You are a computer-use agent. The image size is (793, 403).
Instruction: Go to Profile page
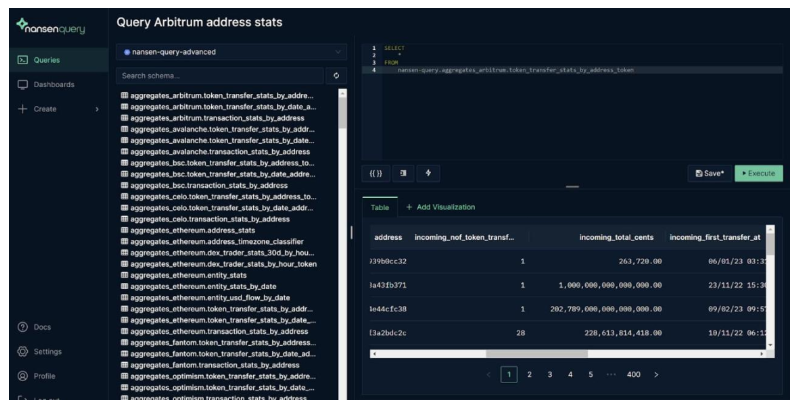tap(45, 376)
